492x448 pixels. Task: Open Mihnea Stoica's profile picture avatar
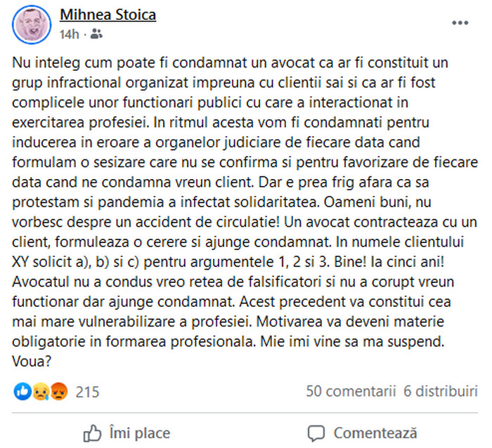tap(32, 25)
